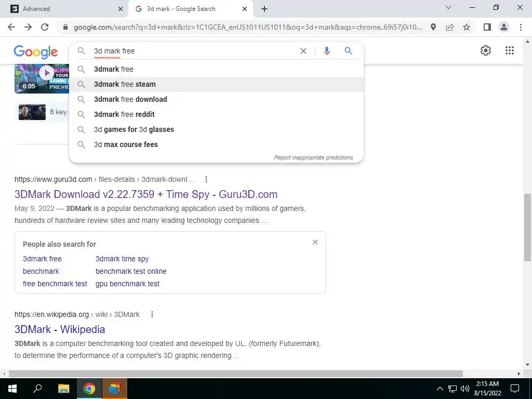Select the 3d mark Google Search tab
The width and height of the screenshot is (532, 399).
point(190,9)
